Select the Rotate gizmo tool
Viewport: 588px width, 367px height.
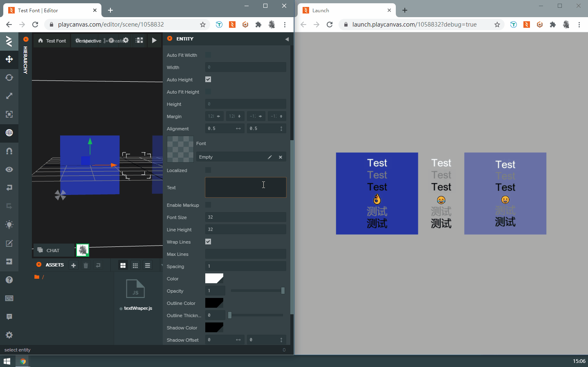pyautogui.click(x=9, y=78)
